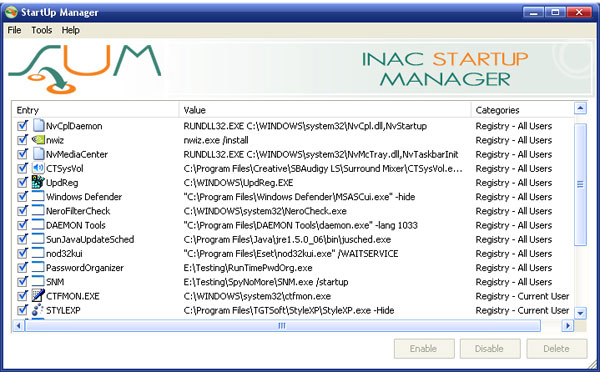Click the C:\WINDOWS\UpdReg.EXE value
This screenshot has height=372, width=600.
coord(238,183)
